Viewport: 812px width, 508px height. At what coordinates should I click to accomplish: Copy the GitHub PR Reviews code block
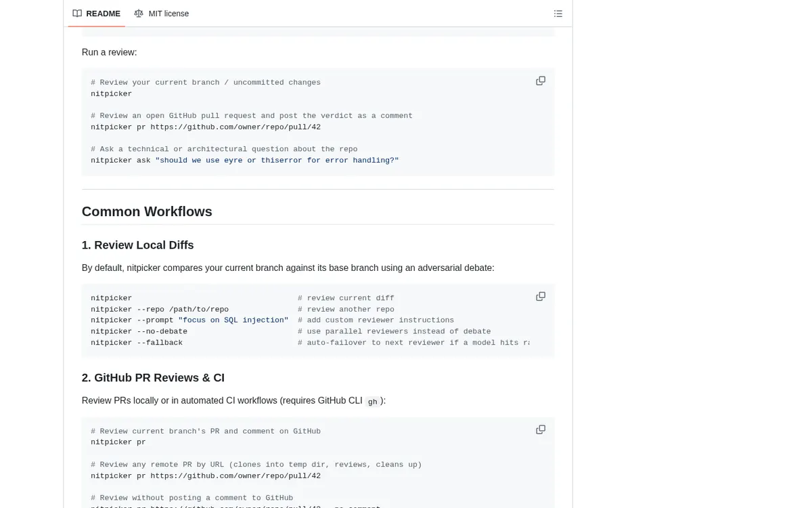point(541,429)
